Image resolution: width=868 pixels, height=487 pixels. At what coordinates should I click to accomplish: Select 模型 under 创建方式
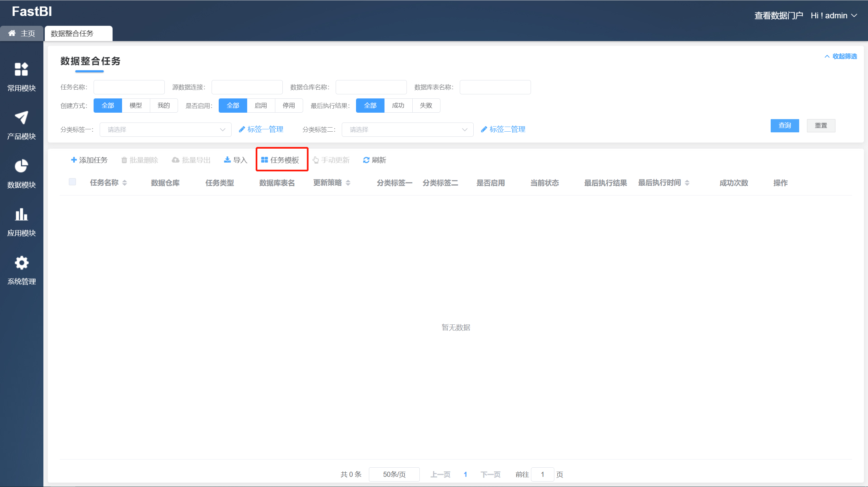[136, 106]
